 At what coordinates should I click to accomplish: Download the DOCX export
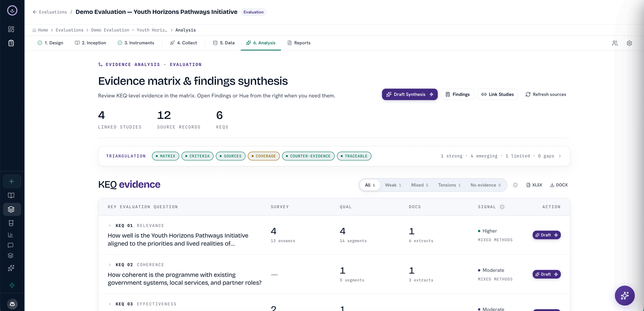click(559, 185)
